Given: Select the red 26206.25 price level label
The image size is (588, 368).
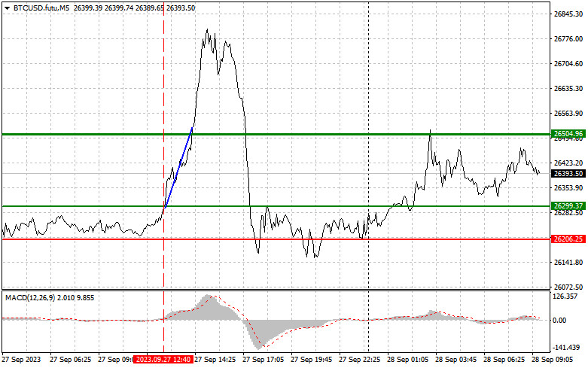Looking at the screenshot, I should [x=568, y=239].
